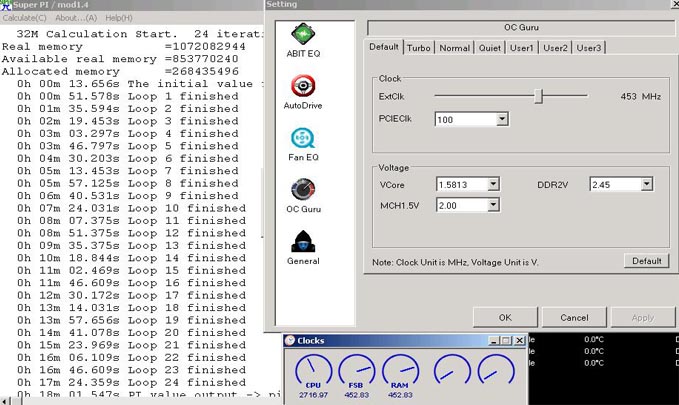Viewport: 679px width, 405px height.
Task: Click the PCIEClk value field 100
Action: [466, 119]
